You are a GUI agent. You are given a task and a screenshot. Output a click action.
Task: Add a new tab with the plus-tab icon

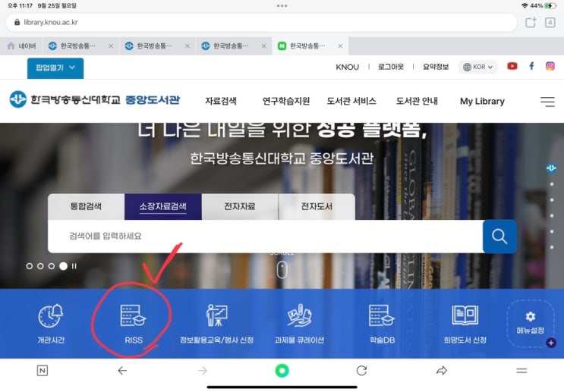531,22
